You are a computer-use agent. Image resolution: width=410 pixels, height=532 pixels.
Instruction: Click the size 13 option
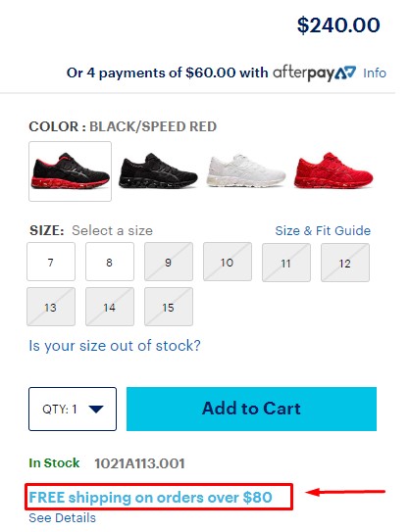(51, 307)
